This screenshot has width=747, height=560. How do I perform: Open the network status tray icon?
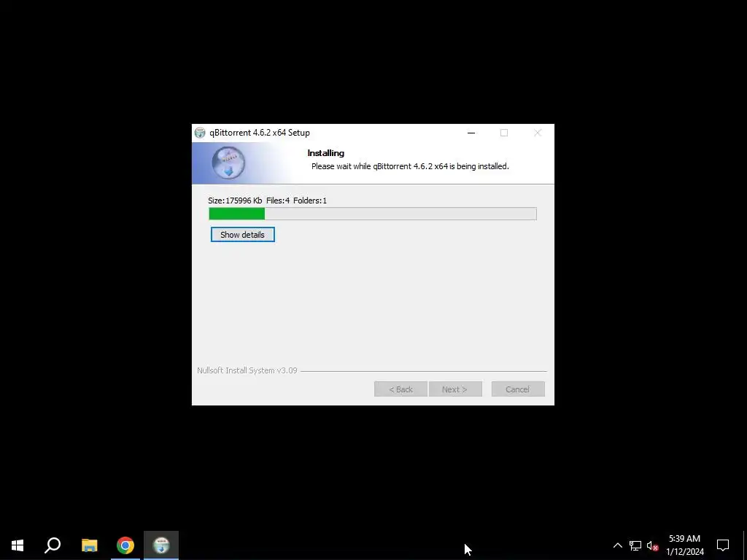coord(635,545)
